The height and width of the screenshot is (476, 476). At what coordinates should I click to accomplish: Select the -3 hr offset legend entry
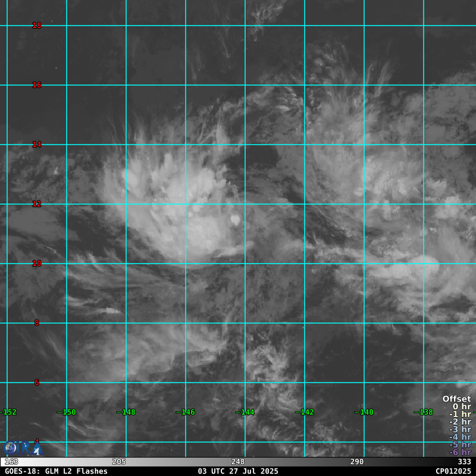(460, 430)
